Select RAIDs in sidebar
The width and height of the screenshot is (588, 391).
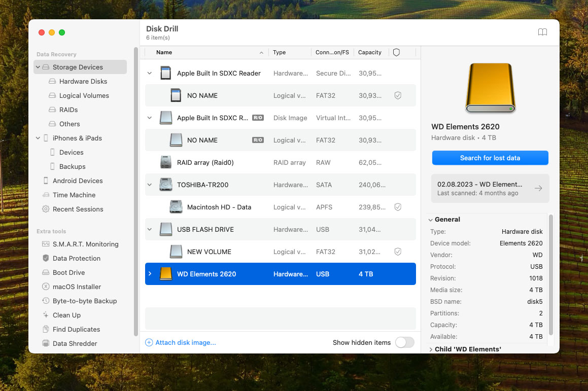68,110
